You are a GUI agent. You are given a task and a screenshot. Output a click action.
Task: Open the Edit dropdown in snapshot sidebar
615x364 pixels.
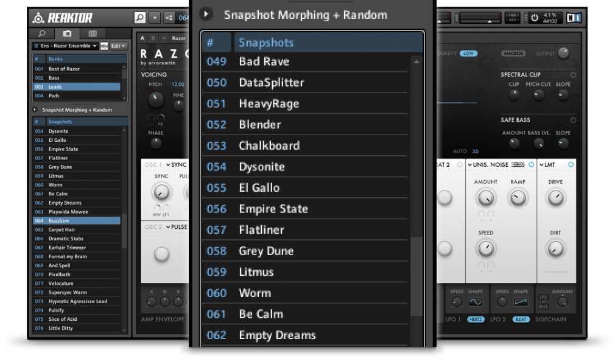[x=118, y=46]
